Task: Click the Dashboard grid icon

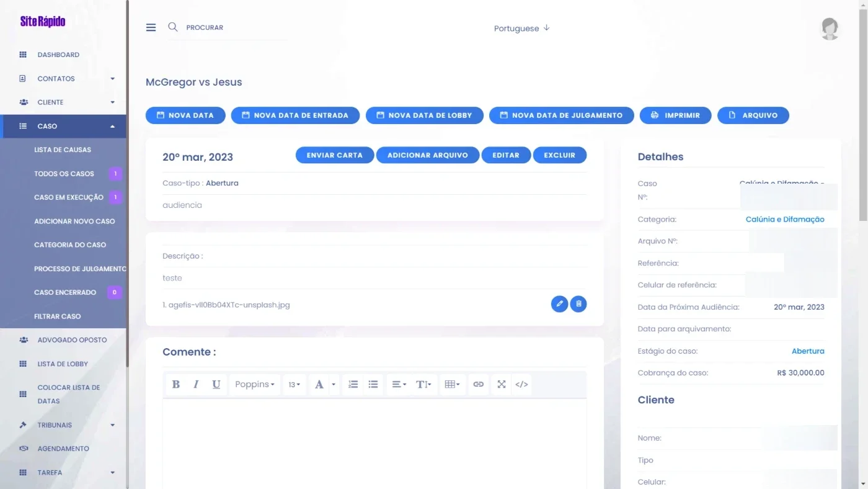Action: click(x=23, y=55)
